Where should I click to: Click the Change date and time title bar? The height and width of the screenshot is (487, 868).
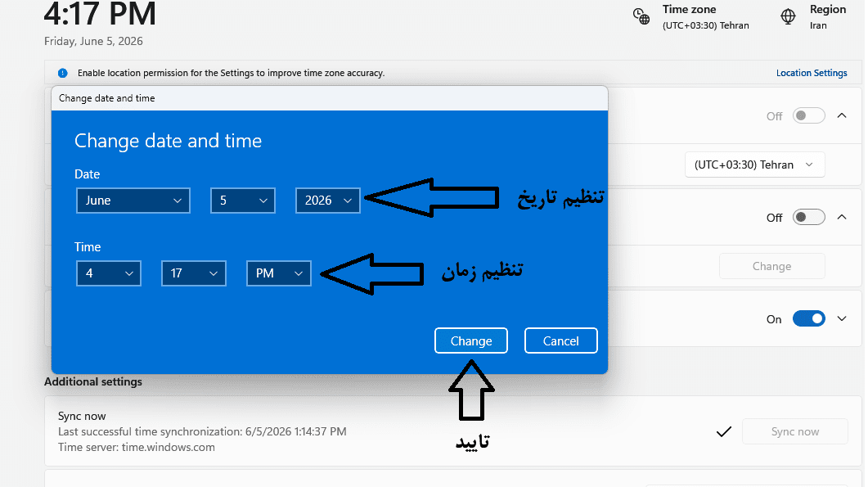[330, 98]
